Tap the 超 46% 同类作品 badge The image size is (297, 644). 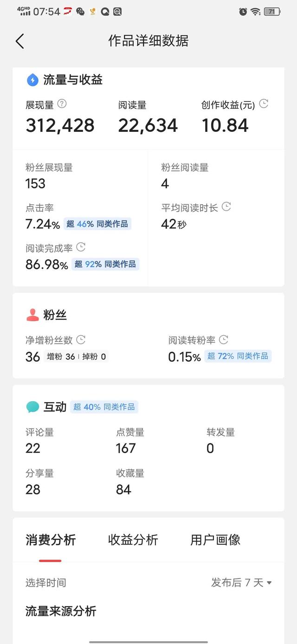[97, 224]
